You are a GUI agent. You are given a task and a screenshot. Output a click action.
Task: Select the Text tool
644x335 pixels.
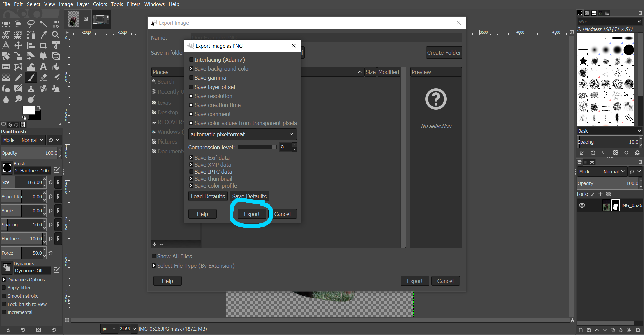point(43,67)
